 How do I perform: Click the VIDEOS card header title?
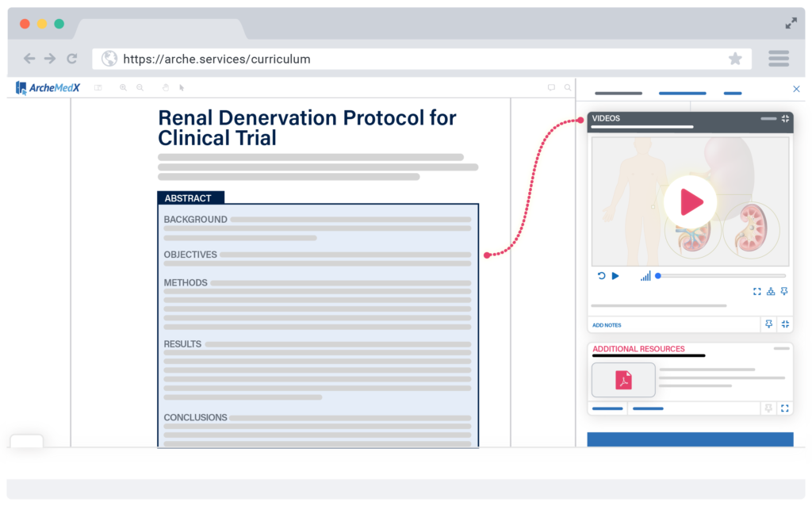pyautogui.click(x=606, y=119)
